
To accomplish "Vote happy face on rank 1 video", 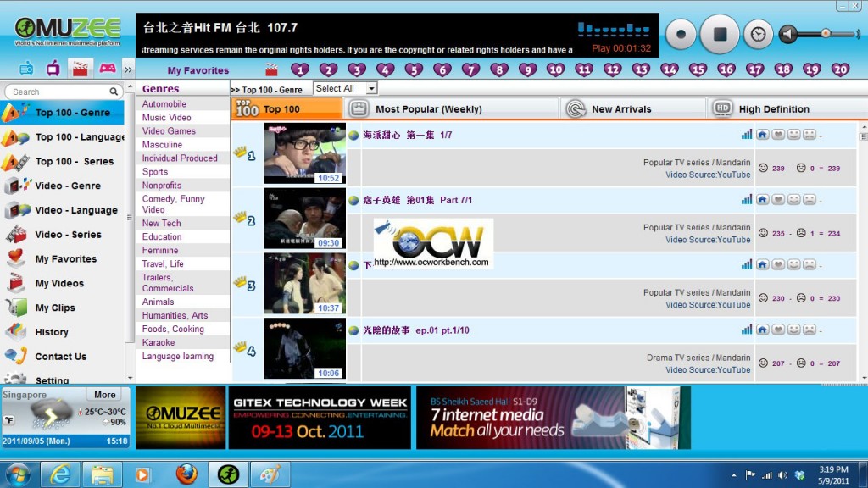I will (x=793, y=135).
